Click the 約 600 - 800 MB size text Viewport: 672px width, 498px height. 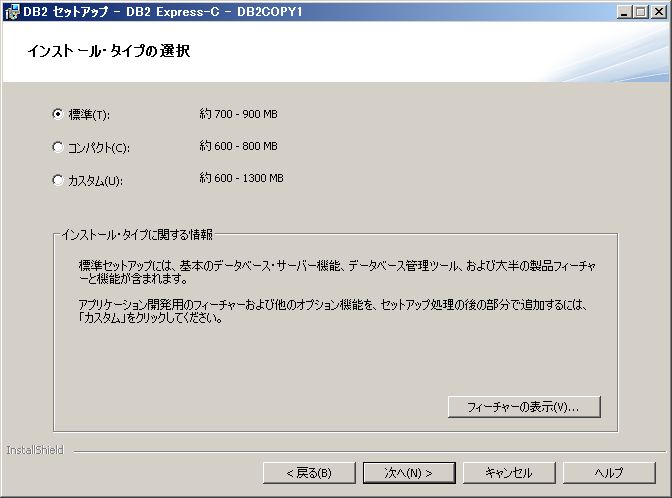(x=238, y=146)
